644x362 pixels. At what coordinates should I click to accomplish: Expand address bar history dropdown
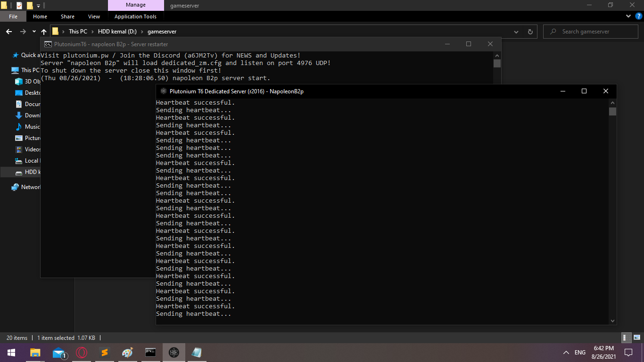(x=517, y=32)
